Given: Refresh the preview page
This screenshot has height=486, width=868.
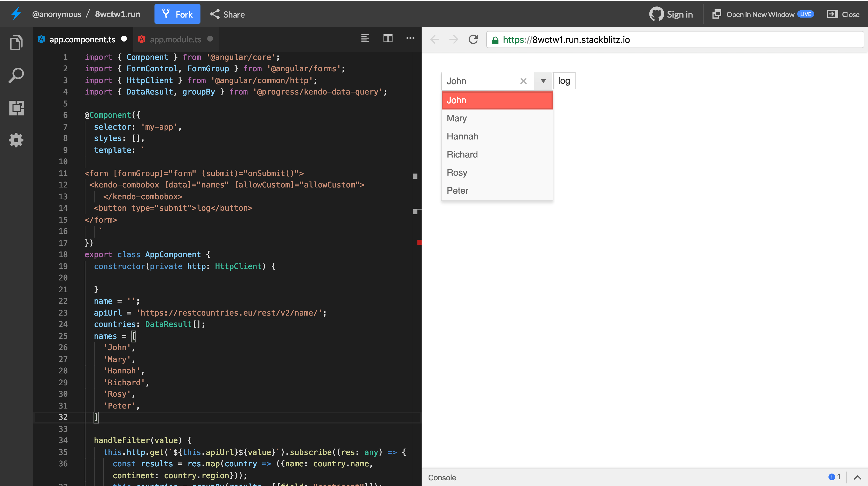Looking at the screenshot, I should [x=473, y=40].
